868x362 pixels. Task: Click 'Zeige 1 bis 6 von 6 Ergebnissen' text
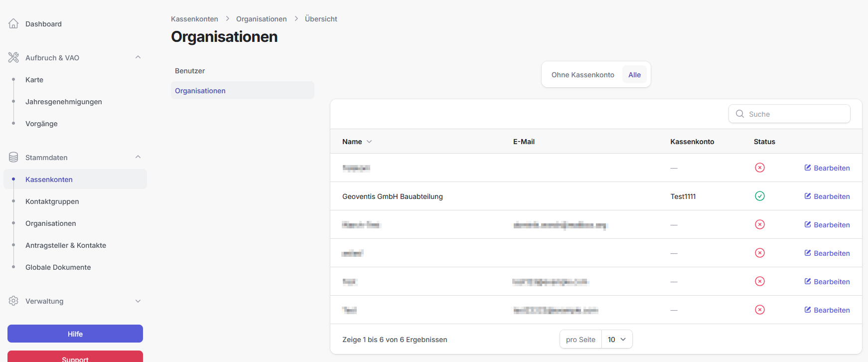click(x=395, y=340)
